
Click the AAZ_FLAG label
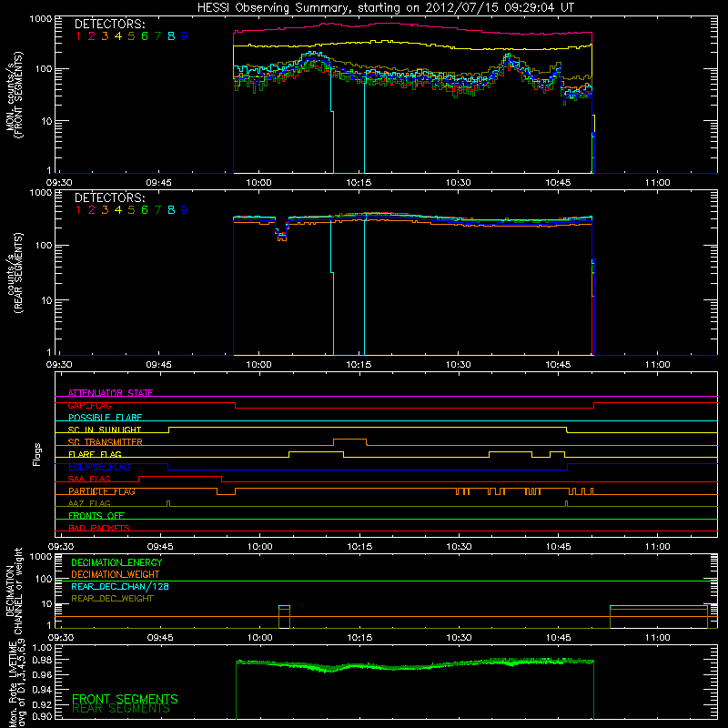coord(89,503)
